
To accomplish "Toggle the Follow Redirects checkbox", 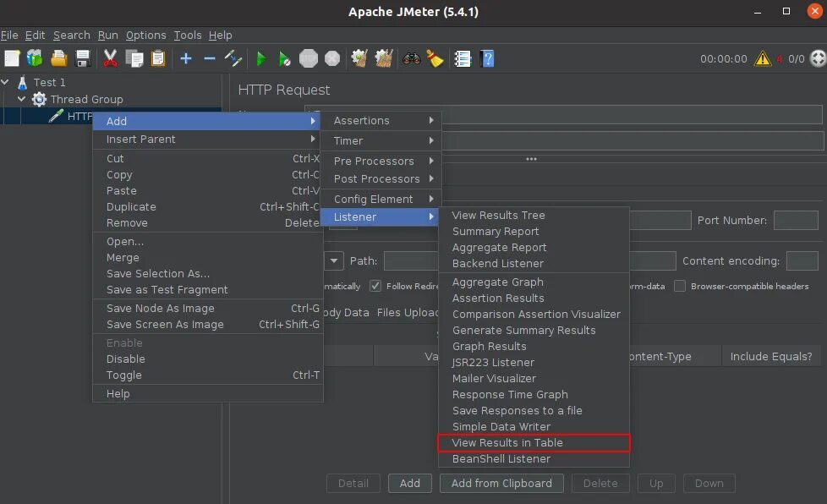I will point(375,287).
